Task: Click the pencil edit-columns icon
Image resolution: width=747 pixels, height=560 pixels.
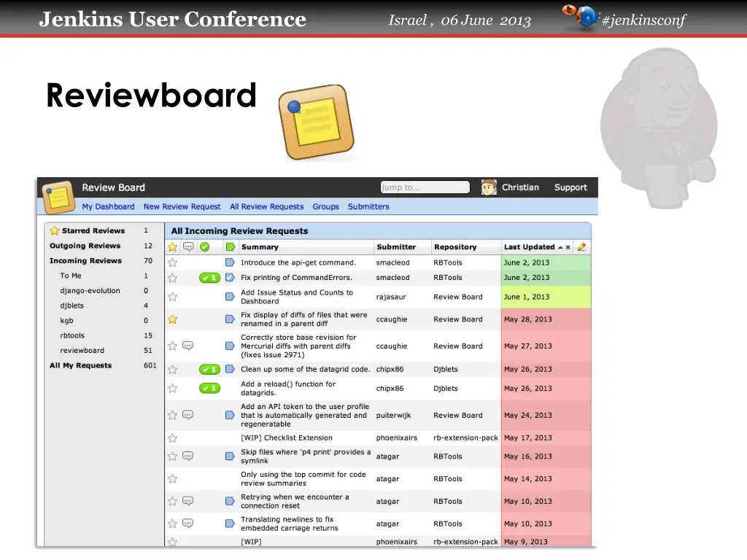Action: (x=581, y=246)
